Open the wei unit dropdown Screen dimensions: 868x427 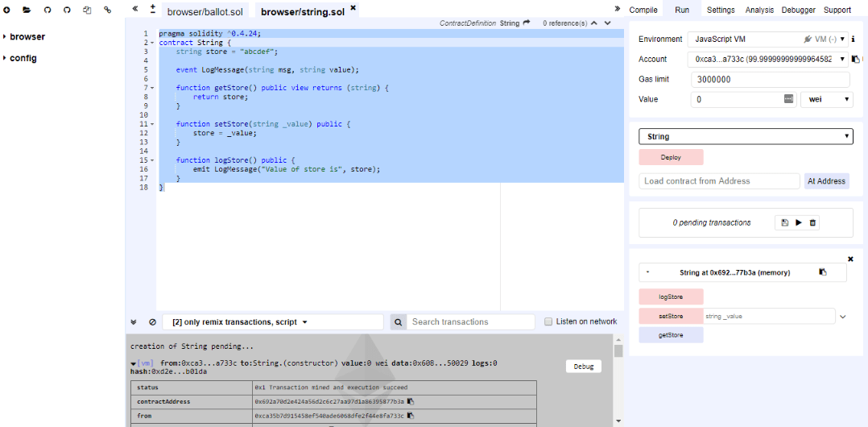click(826, 99)
